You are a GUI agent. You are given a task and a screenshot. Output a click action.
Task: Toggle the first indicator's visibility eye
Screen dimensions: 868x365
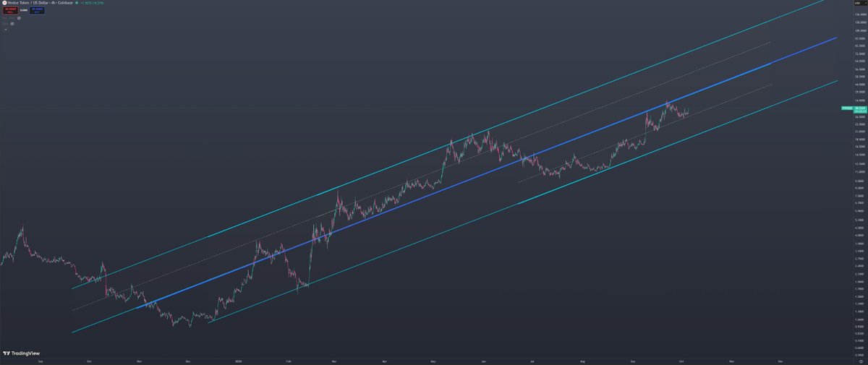coord(19,18)
